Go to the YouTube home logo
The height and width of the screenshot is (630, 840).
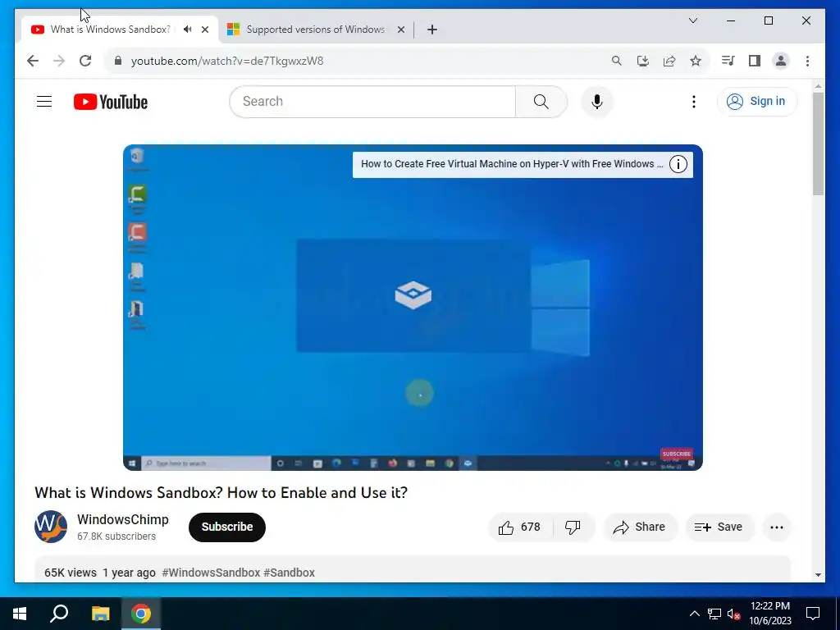click(111, 102)
